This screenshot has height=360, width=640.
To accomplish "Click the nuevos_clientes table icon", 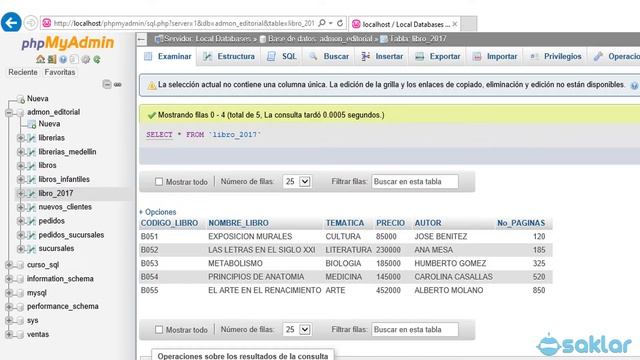I will (31, 207).
